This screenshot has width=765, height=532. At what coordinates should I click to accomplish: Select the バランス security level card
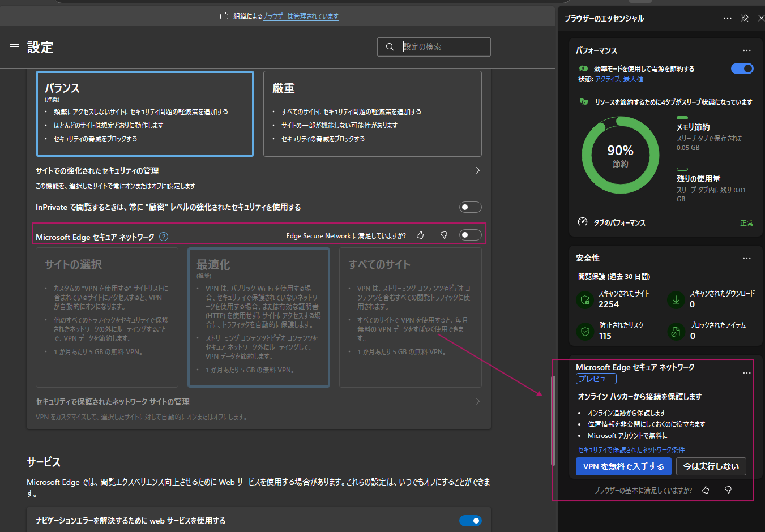coord(145,113)
